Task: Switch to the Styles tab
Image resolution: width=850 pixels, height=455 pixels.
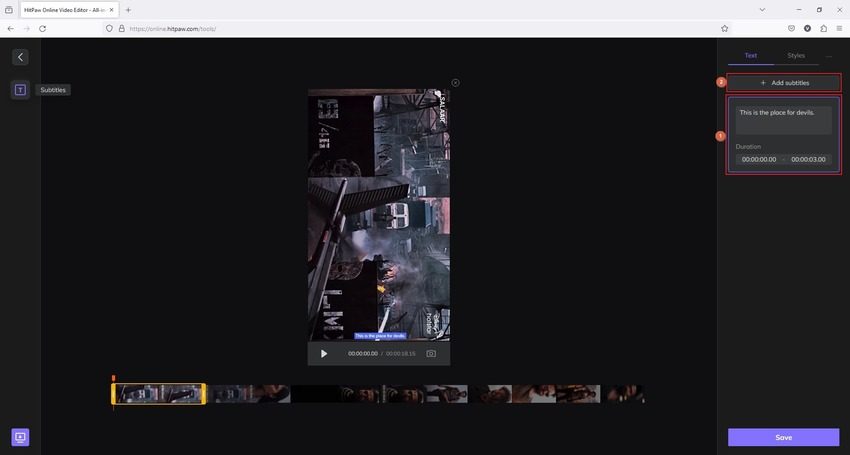Action: [796, 55]
